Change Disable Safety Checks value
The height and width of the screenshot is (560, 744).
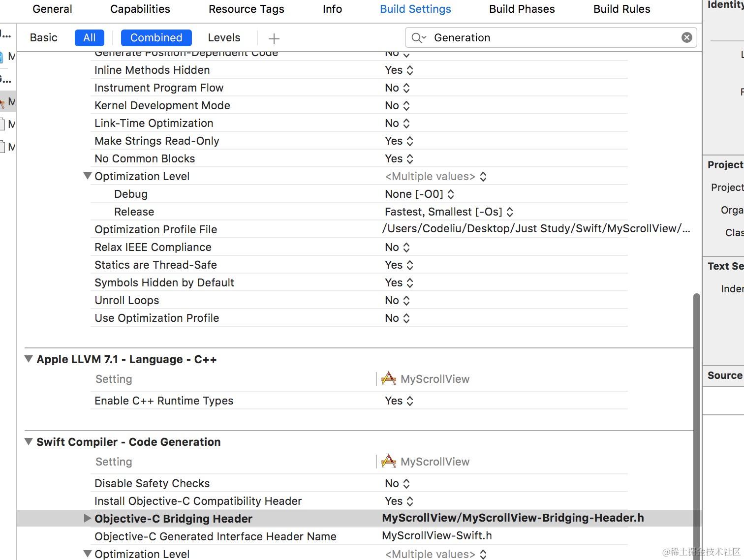coord(397,484)
